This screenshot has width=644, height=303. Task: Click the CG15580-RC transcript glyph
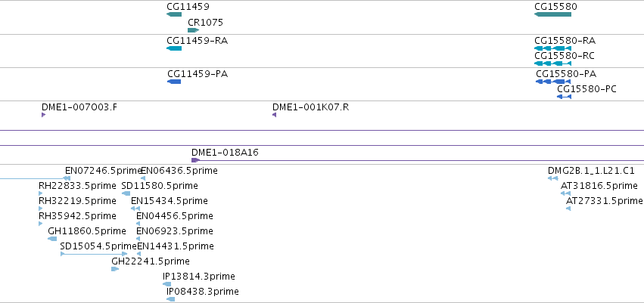pos(553,63)
